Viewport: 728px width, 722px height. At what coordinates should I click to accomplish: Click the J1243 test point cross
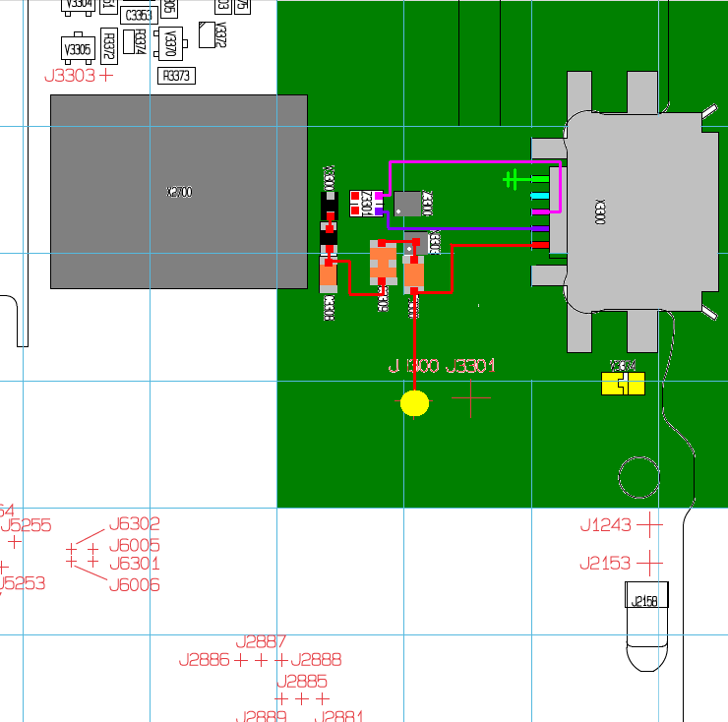(x=649, y=524)
